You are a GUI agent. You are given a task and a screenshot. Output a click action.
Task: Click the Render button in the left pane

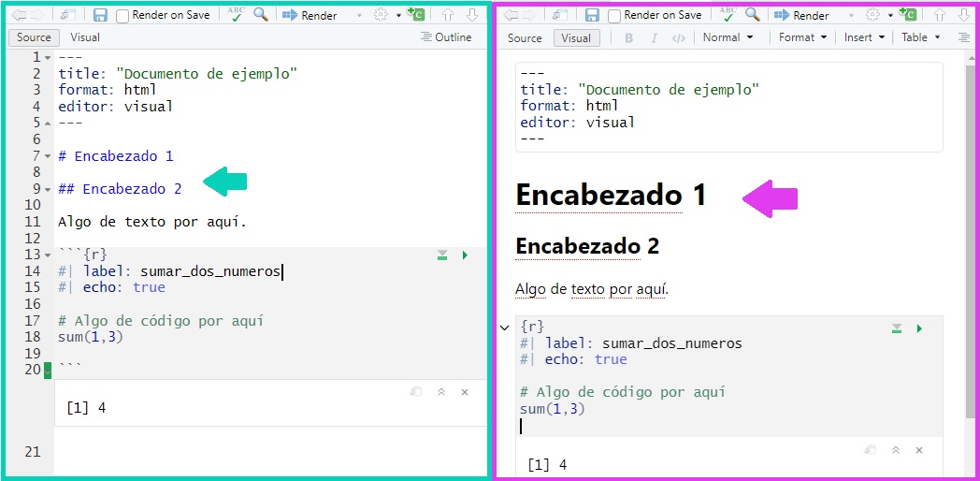(310, 15)
